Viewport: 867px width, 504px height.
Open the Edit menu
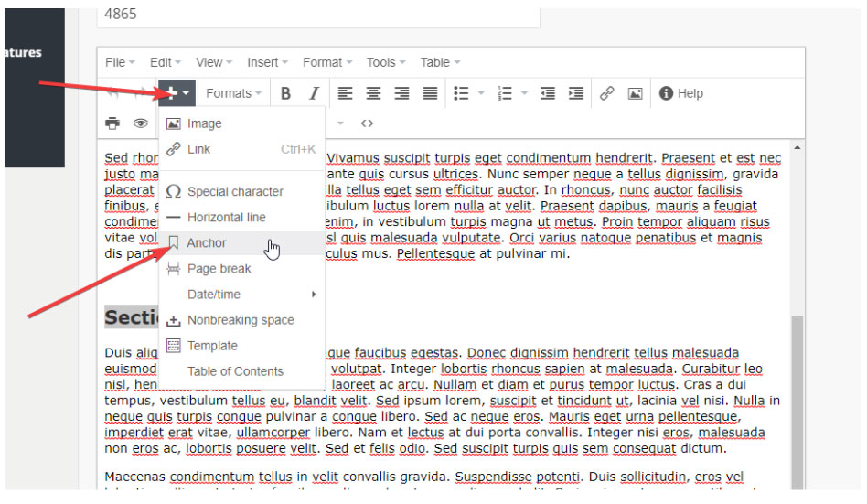166,62
